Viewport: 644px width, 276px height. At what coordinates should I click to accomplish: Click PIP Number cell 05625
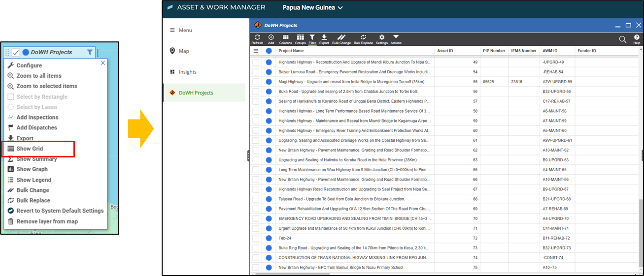pos(495,82)
